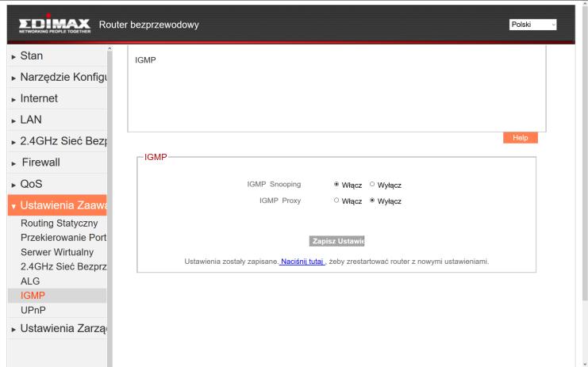This screenshot has width=588, height=367.
Task: Open Routing Statyczny submenu item
Action: click(x=59, y=224)
